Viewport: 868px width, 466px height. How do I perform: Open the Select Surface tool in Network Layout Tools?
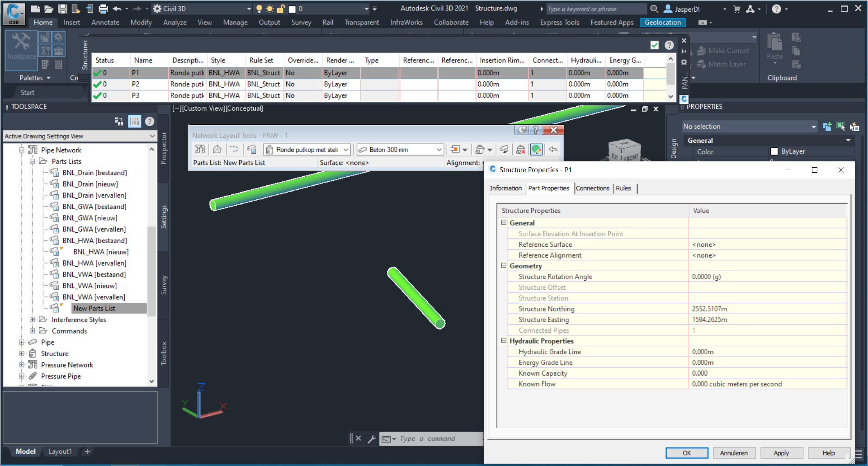pyautogui.click(x=217, y=149)
